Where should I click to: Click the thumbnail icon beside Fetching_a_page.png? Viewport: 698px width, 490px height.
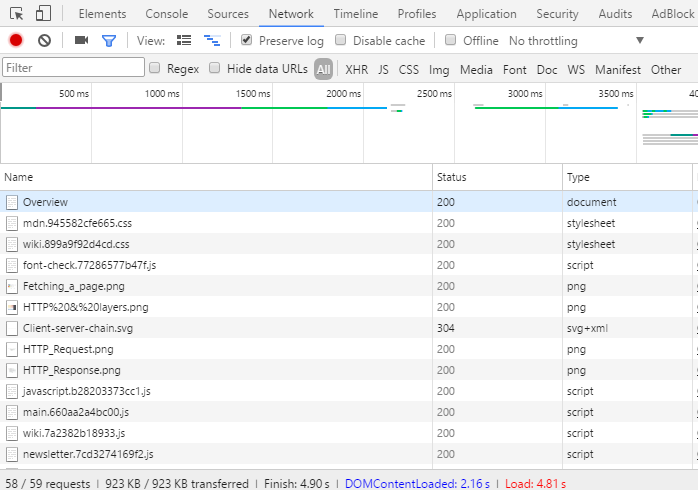[x=12, y=286]
